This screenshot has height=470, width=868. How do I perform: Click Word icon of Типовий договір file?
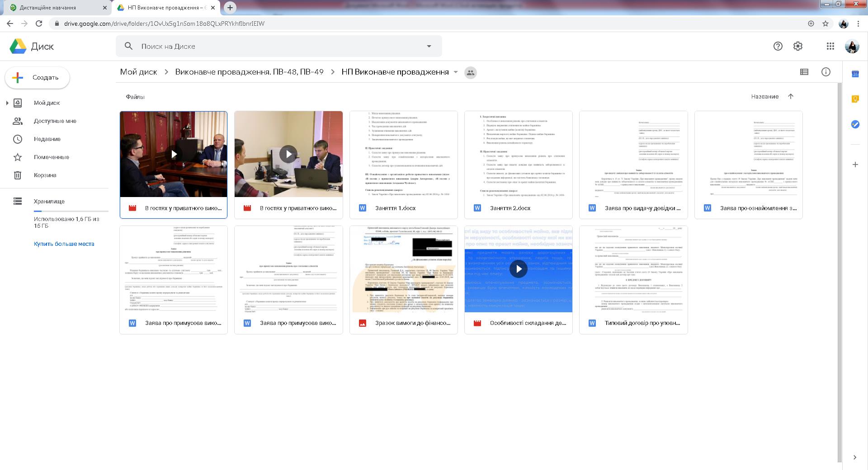click(x=592, y=323)
